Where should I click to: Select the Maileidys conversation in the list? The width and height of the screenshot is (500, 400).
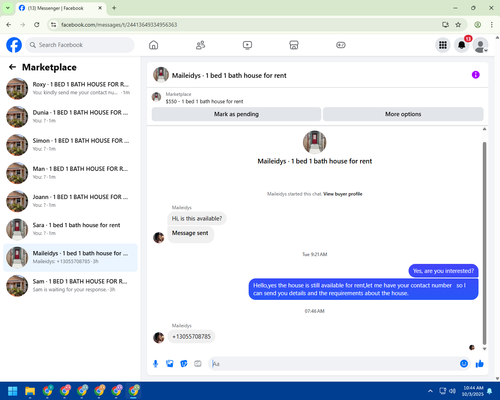[x=70, y=257]
